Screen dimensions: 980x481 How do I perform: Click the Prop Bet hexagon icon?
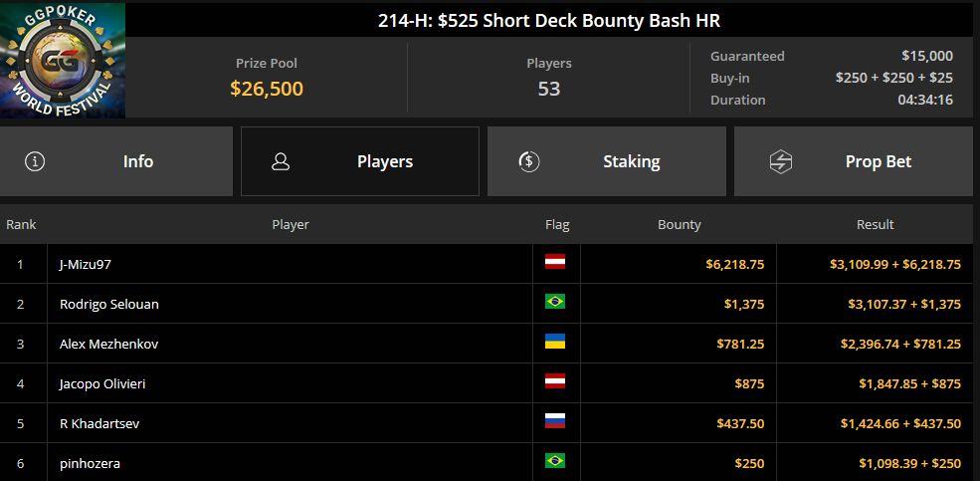click(x=781, y=161)
